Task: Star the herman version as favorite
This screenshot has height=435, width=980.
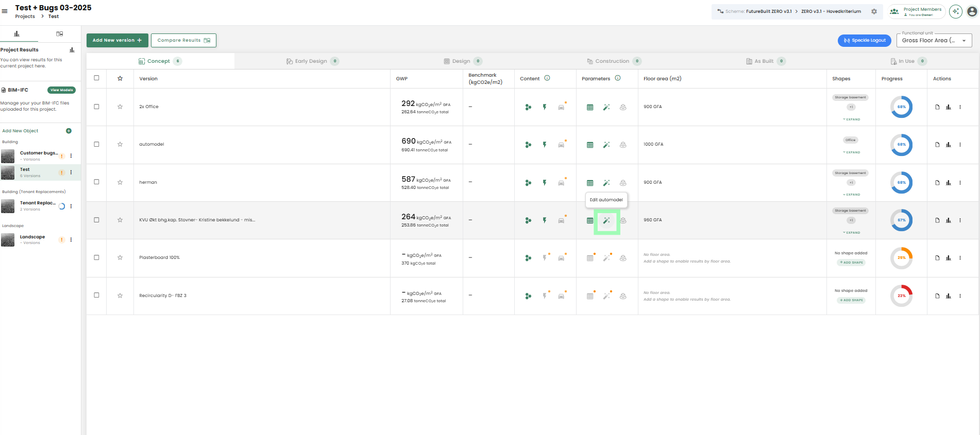Action: [120, 182]
